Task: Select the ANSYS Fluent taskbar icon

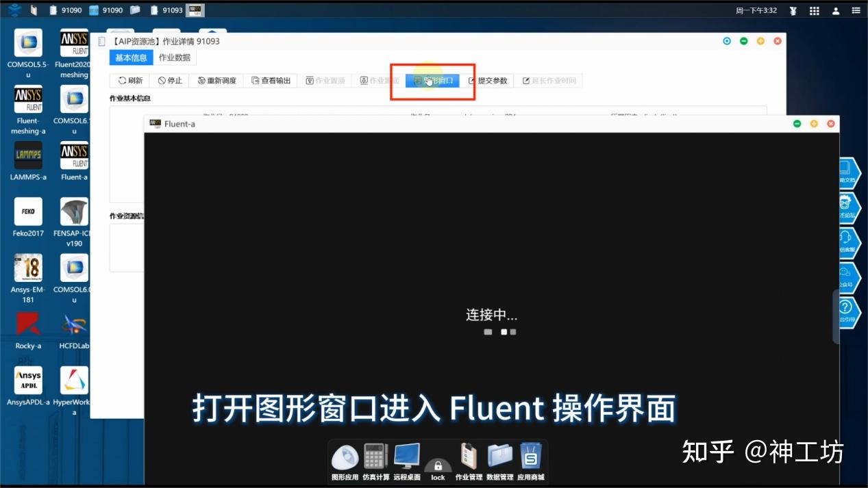Action: (195, 10)
